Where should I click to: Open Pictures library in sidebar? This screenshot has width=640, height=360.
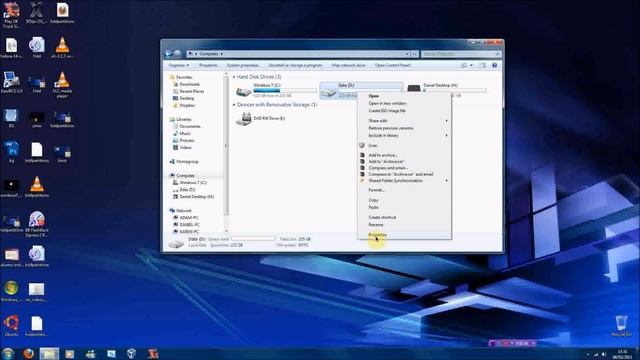click(x=187, y=140)
